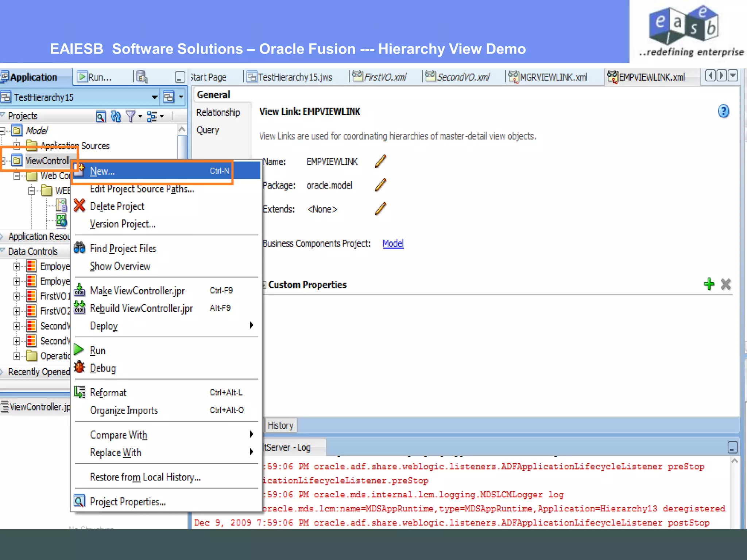Viewport: 747px width, 560px height.
Task: Expand the Application Sources folder
Action: tap(17, 145)
